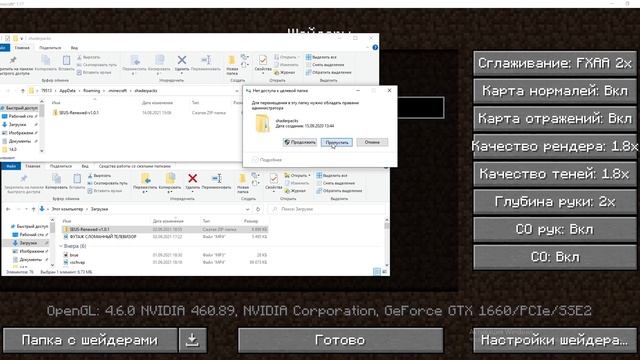Image resolution: width=640 pixels, height=360 pixels.
Task: Click pin to Quick access in Загрузки window
Action: pyautogui.click(x=24, y=178)
